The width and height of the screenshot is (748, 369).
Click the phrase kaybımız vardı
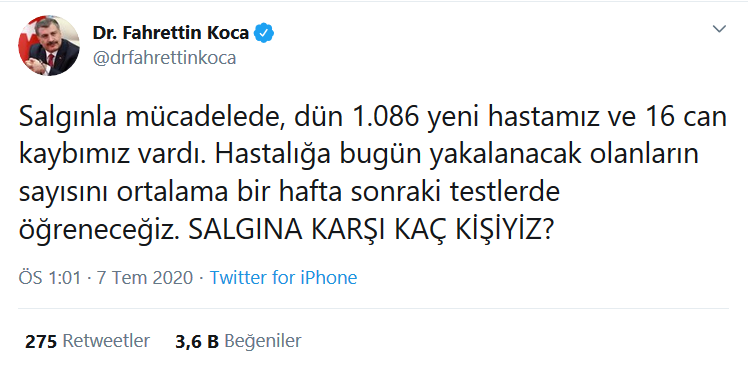tap(113, 156)
